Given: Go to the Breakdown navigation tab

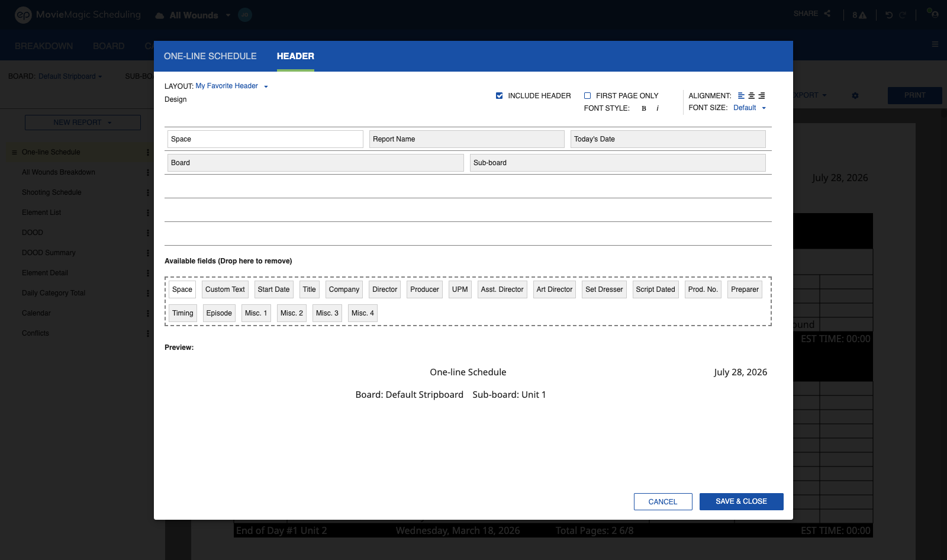Looking at the screenshot, I should (x=44, y=46).
